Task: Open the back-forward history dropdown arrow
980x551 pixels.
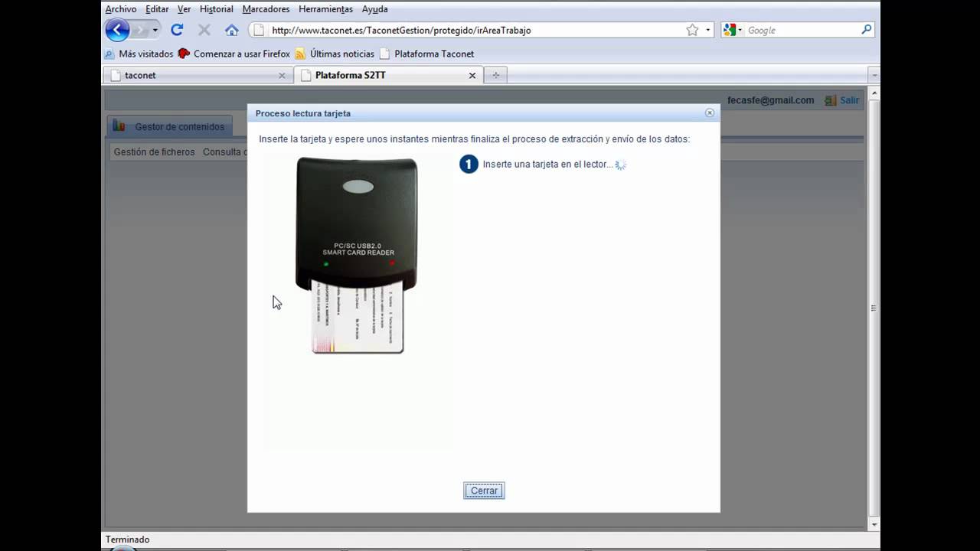Action: click(155, 30)
